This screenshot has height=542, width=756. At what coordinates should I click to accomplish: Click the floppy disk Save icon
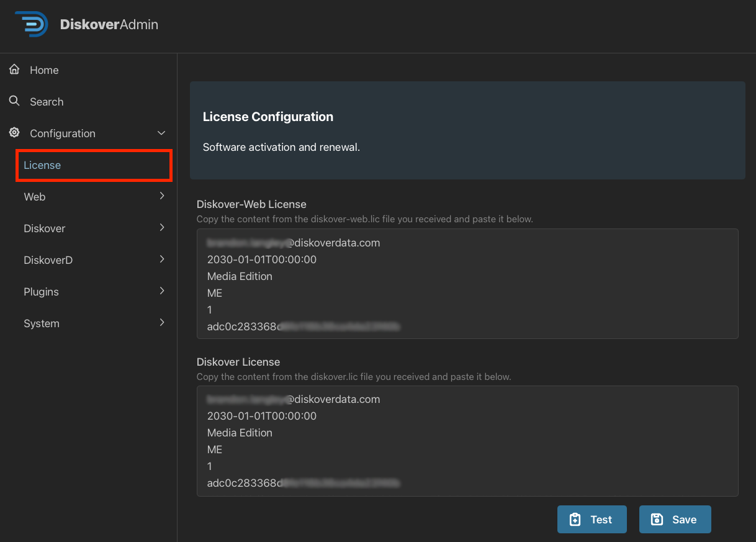tap(657, 520)
